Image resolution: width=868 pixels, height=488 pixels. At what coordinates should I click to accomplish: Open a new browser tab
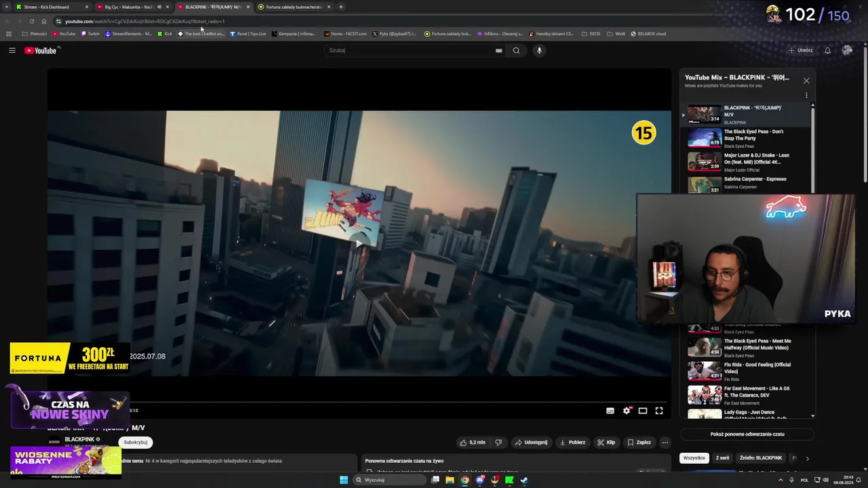click(341, 7)
